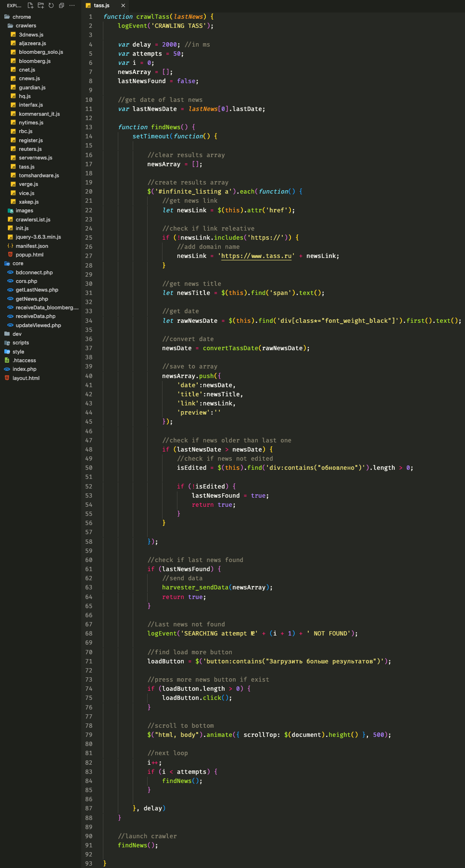Click the JS icon beside interfax.js

coord(13,105)
